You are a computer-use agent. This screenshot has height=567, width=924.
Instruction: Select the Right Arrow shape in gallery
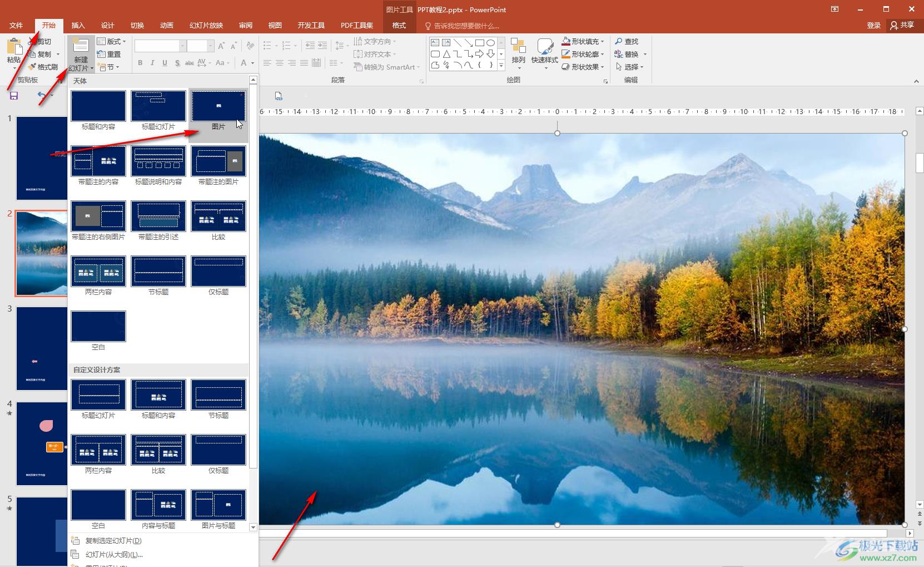(x=479, y=54)
